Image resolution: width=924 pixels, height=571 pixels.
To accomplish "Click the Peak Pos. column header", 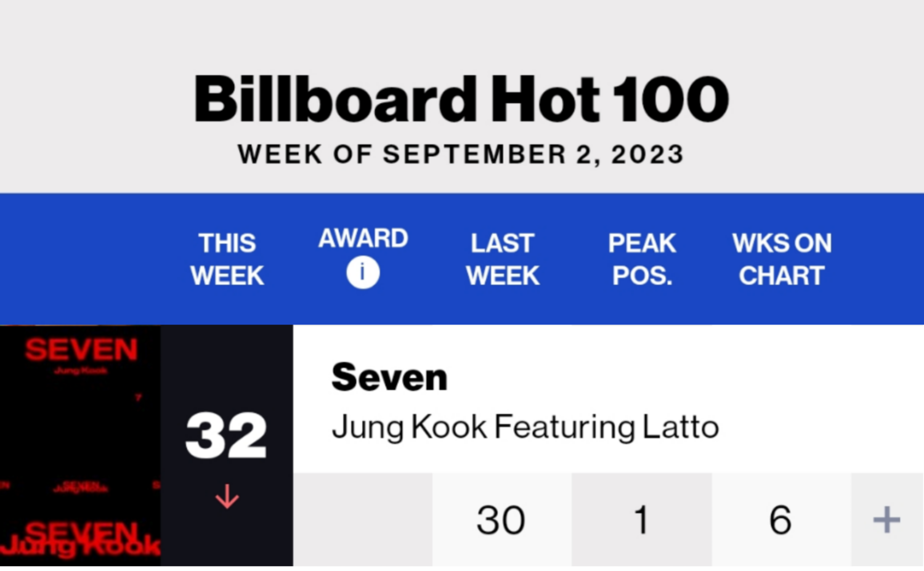I will pyautogui.click(x=642, y=259).
